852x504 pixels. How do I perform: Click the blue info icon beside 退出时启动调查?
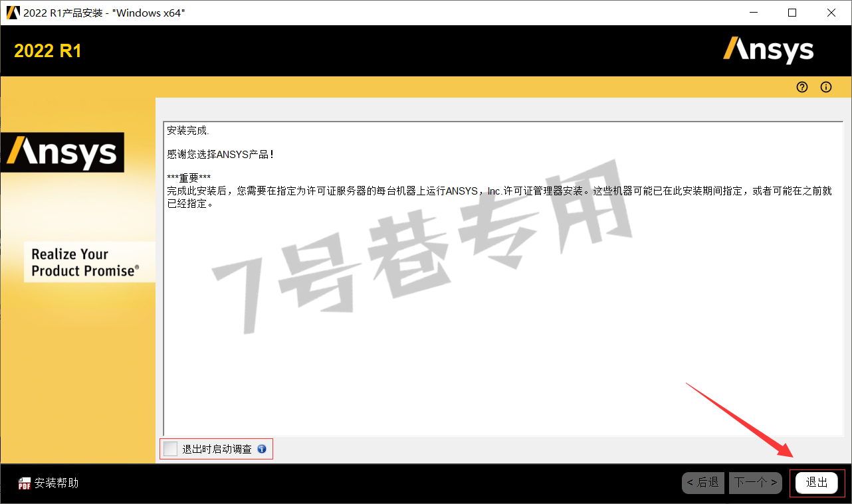[x=262, y=450]
